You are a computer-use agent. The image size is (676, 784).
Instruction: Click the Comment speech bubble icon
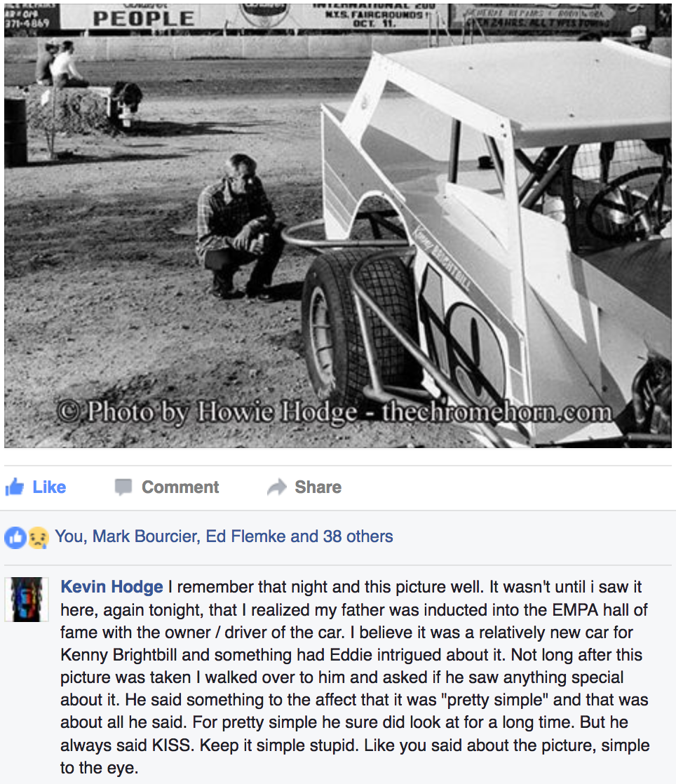(x=123, y=487)
